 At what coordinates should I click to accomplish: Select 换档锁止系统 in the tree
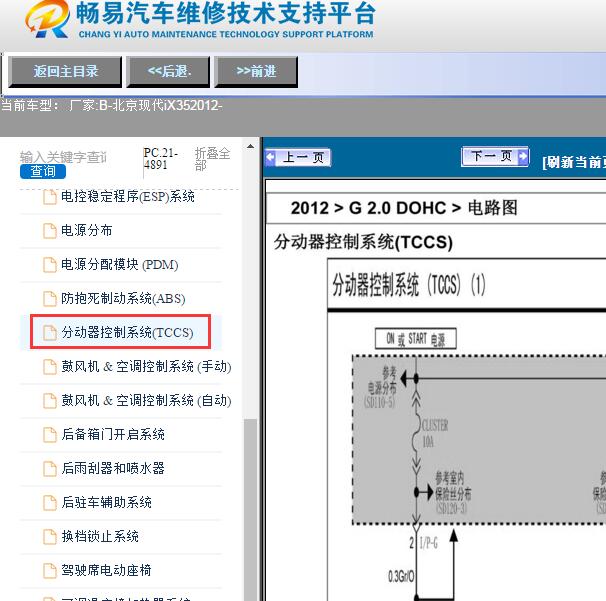point(100,537)
